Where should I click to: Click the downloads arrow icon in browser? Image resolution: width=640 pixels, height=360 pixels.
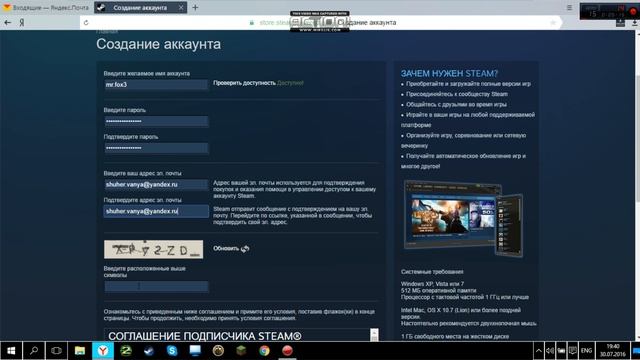(634, 22)
